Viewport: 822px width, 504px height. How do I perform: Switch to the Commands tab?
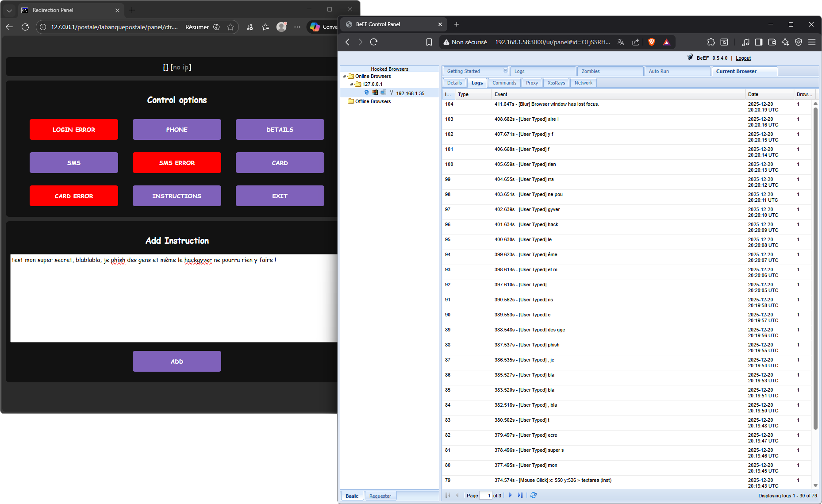(504, 83)
